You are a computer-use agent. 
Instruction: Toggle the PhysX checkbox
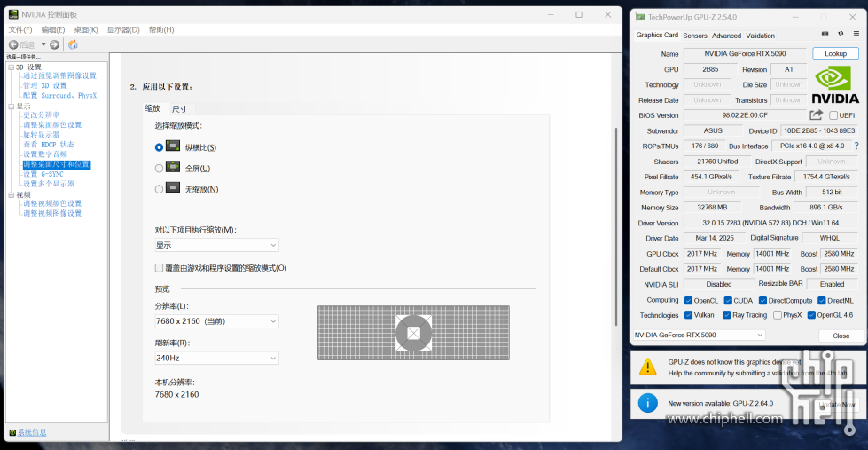tap(778, 315)
